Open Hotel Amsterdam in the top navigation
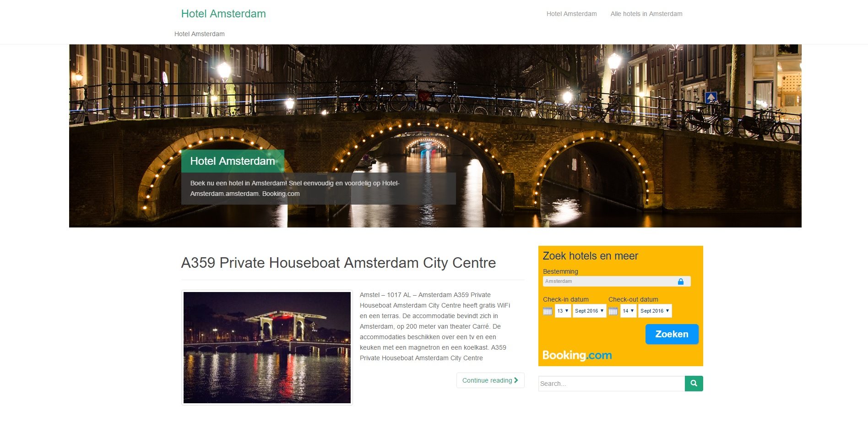This screenshot has height=433, width=868. point(571,14)
